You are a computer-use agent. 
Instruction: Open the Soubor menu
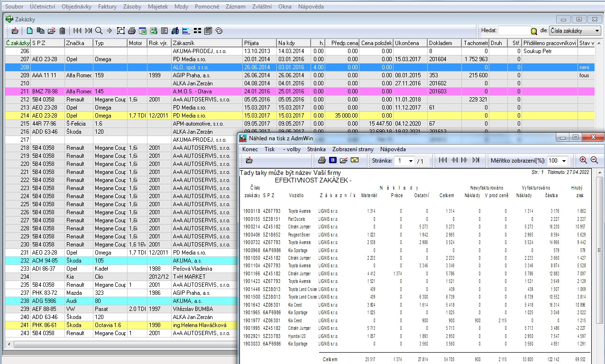click(x=14, y=7)
